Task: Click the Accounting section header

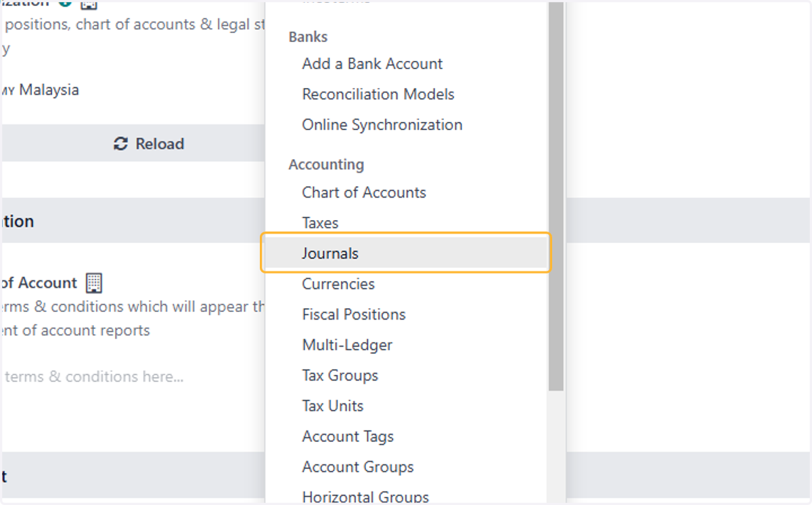Action: point(326,164)
